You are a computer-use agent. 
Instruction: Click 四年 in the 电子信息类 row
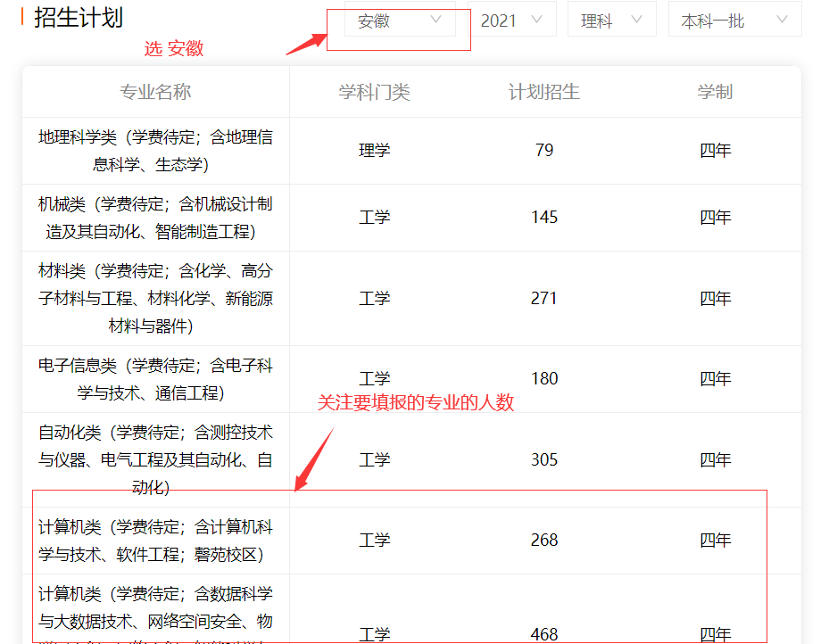[716, 379]
